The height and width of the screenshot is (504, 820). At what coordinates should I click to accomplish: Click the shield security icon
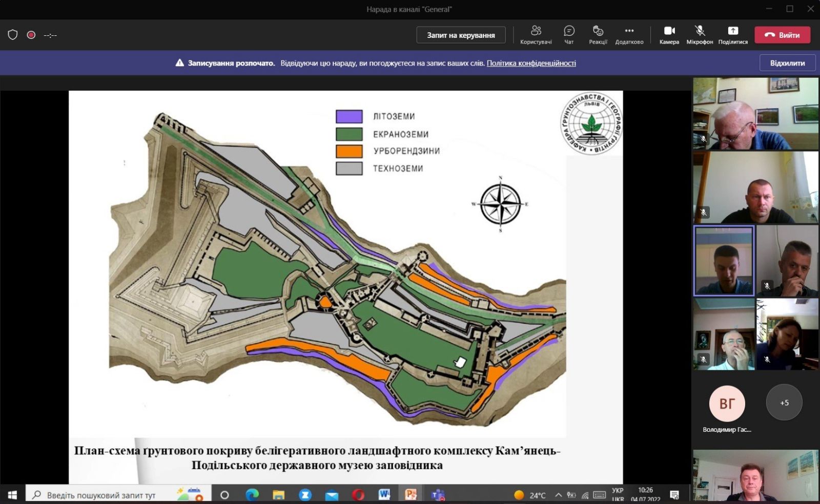[13, 35]
